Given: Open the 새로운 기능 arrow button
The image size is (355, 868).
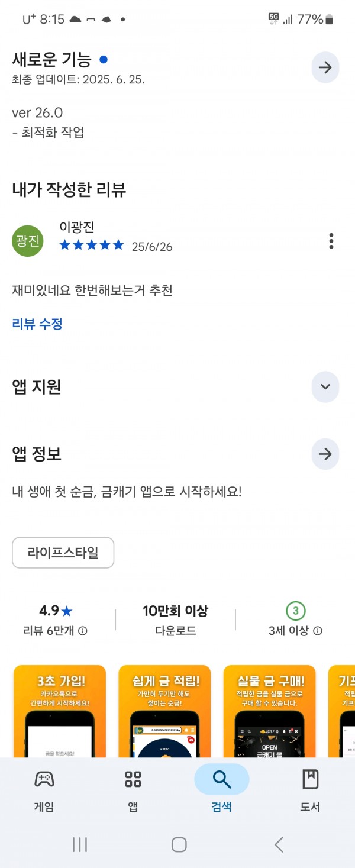Looking at the screenshot, I should pyautogui.click(x=325, y=67).
